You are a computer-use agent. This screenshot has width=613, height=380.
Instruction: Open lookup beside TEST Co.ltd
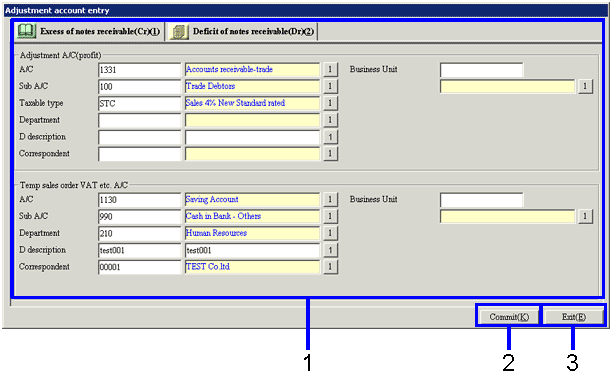pos(330,267)
